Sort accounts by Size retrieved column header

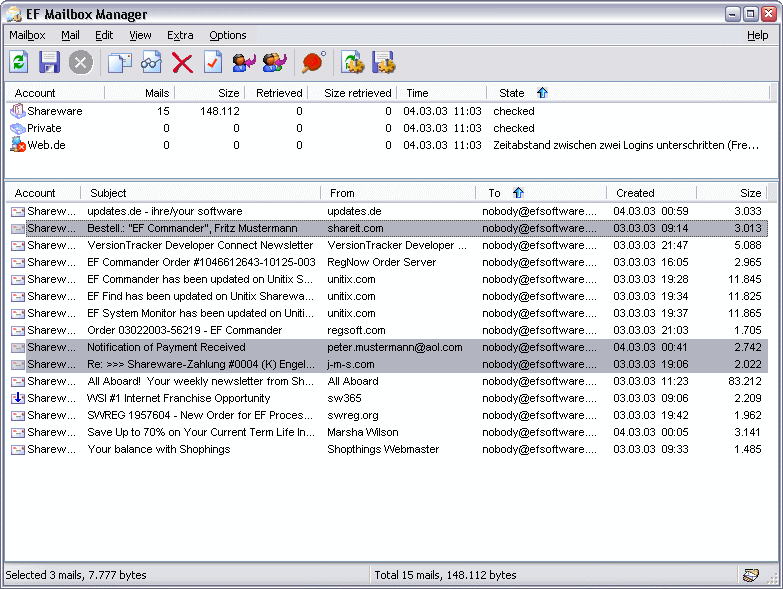pyautogui.click(x=352, y=93)
